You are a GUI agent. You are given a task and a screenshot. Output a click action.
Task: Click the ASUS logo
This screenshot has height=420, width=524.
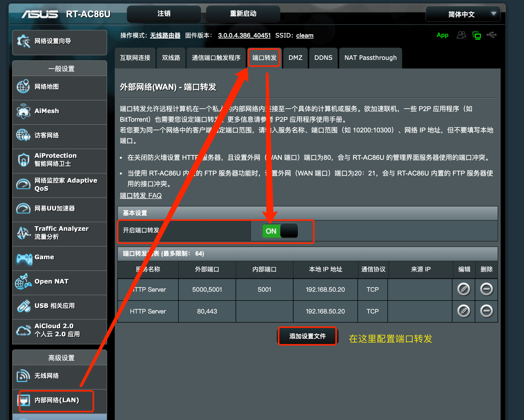click(x=40, y=14)
